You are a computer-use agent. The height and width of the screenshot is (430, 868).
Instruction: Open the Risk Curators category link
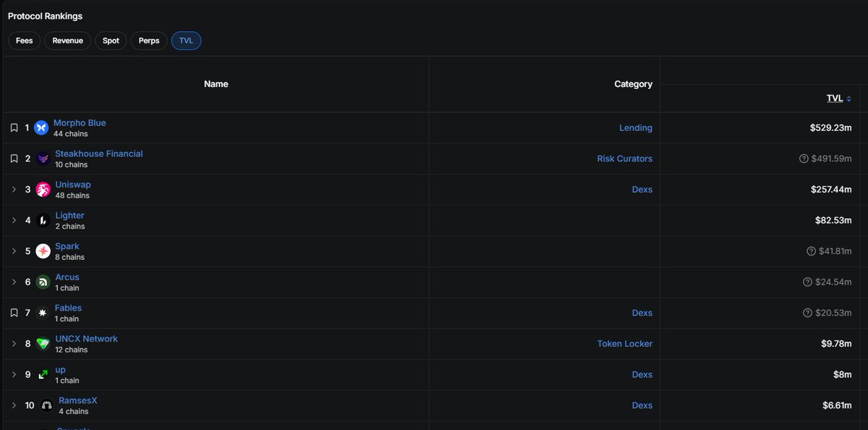625,159
